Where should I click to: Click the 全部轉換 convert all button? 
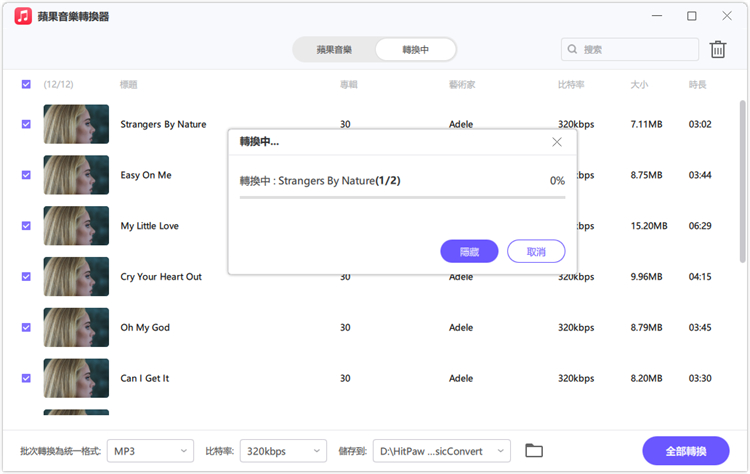click(685, 451)
